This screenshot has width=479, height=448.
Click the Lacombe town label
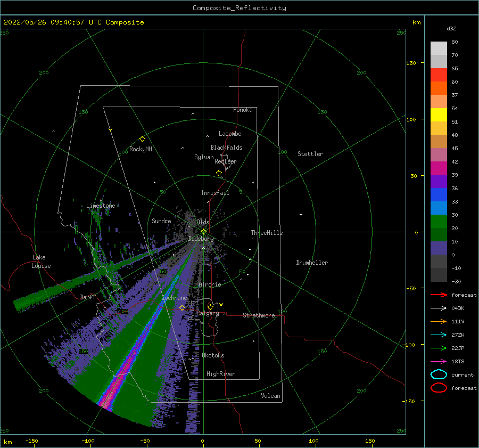click(x=230, y=134)
